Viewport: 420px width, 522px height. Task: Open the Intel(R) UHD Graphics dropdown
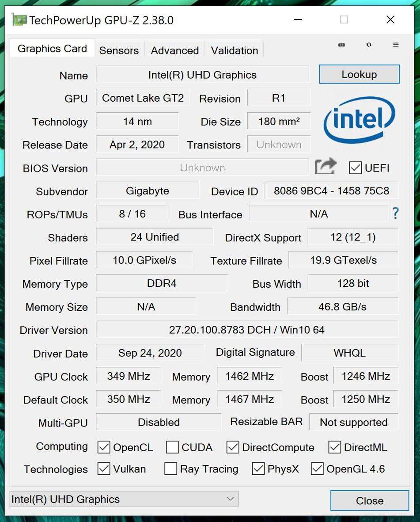[x=124, y=499]
